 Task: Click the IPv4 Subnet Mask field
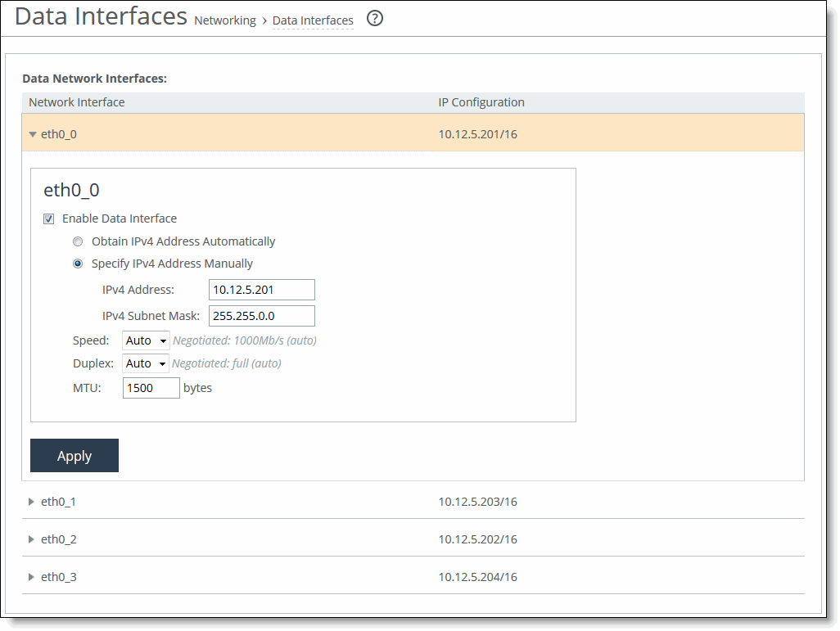point(261,315)
